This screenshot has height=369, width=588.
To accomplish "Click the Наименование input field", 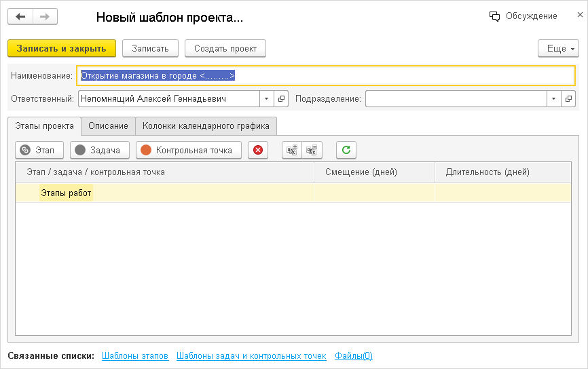I will 326,75.
